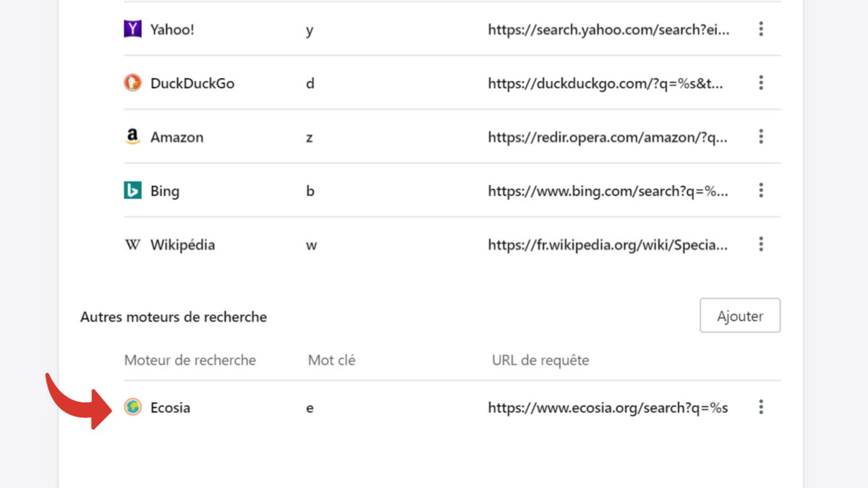
Task: Click the Bing logo icon
Action: (x=132, y=191)
